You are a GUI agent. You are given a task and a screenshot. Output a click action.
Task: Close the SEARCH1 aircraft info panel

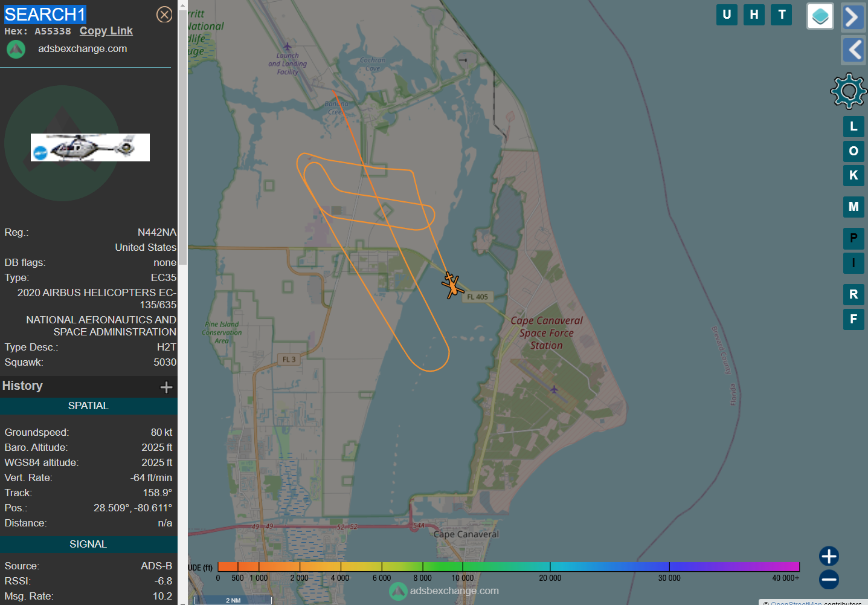click(164, 15)
